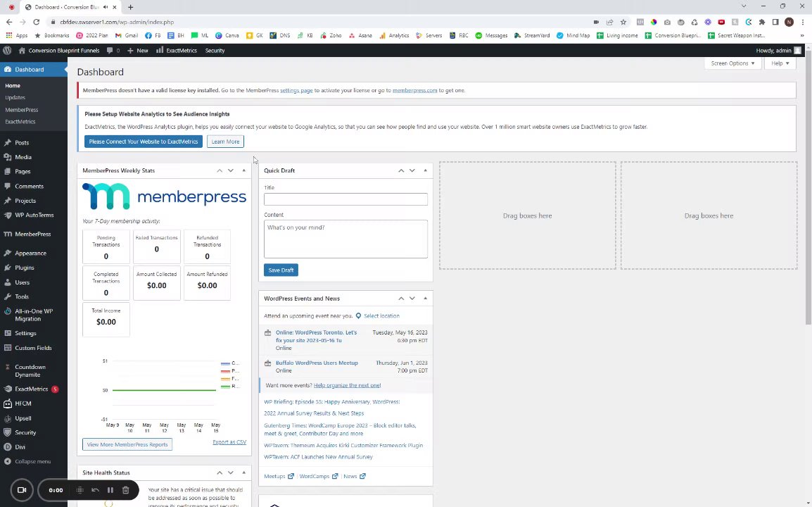812x507 pixels.
Task: Open the comments bubble in admin bar
Action: pyautogui.click(x=113, y=50)
